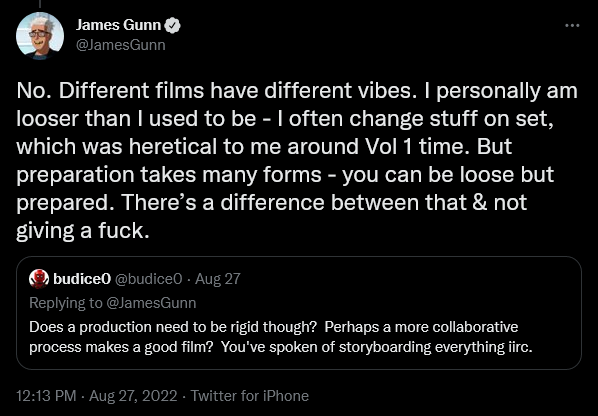Image resolution: width=598 pixels, height=416 pixels.
Task: Click the Replying to label in quote
Action: point(66,303)
